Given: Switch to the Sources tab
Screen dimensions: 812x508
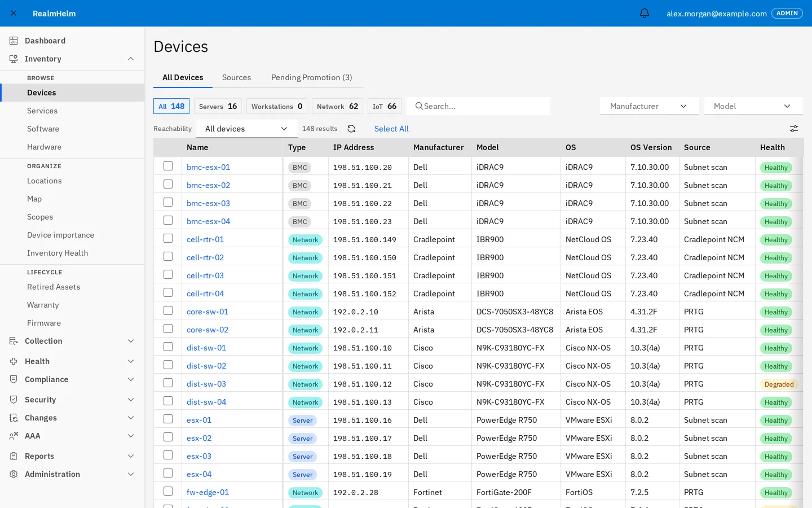Looking at the screenshot, I should coord(236,77).
